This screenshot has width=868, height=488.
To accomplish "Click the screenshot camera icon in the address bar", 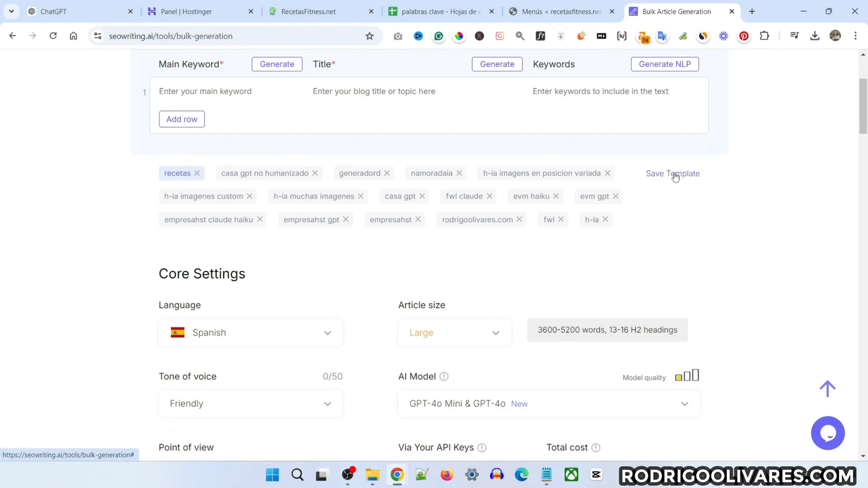I will [x=398, y=36].
